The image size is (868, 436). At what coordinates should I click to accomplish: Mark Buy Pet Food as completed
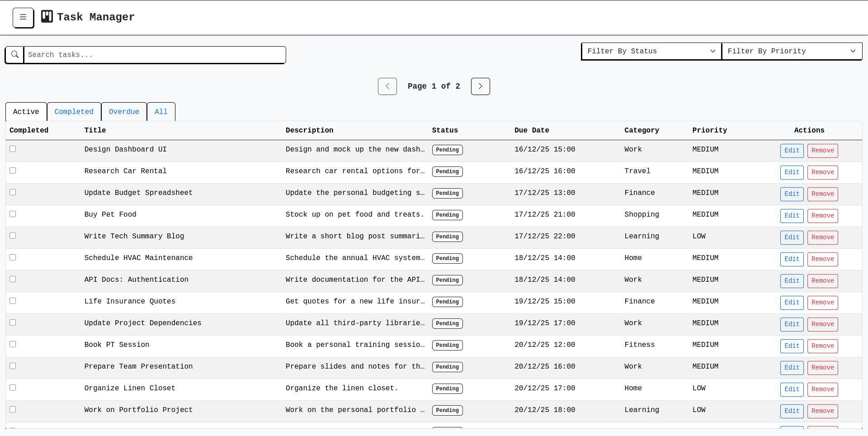point(13,213)
